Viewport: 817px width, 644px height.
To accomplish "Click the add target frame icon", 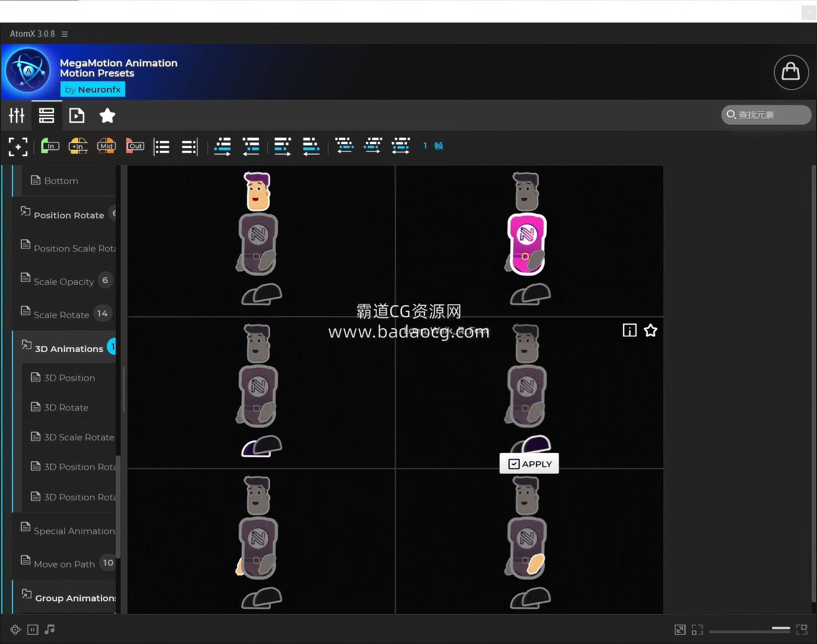I will [18, 146].
